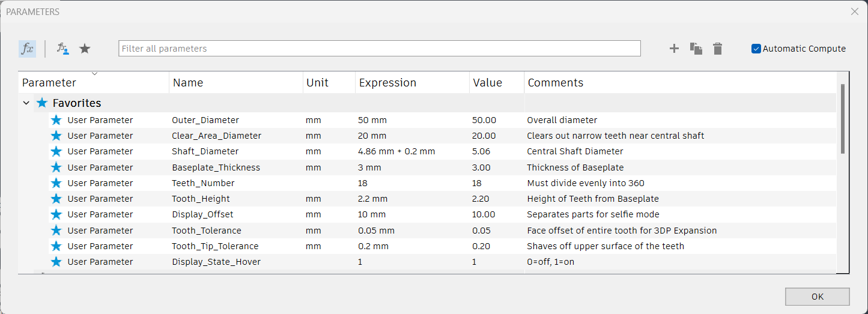Click the user parameters filter icon
The height and width of the screenshot is (314, 868).
(62, 49)
